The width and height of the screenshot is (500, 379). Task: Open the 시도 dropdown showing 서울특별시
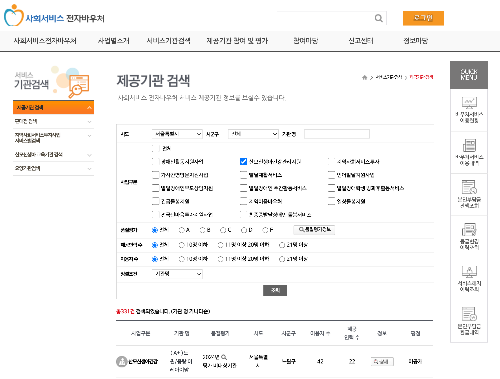(177, 134)
